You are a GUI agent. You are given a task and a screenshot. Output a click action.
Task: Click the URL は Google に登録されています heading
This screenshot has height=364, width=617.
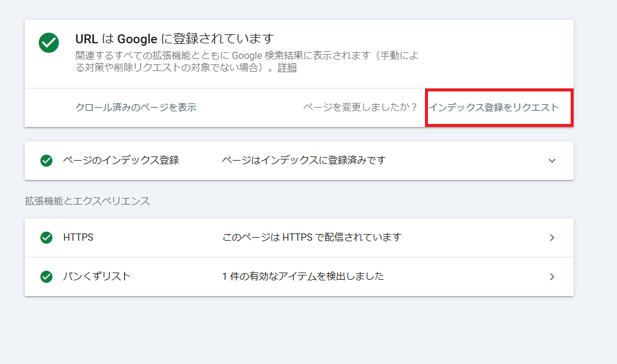pos(175,39)
